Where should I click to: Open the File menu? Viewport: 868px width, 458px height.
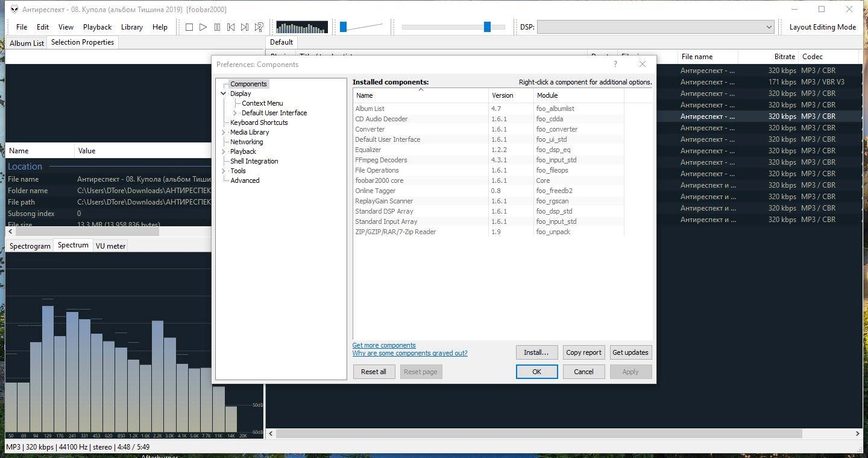coord(22,27)
